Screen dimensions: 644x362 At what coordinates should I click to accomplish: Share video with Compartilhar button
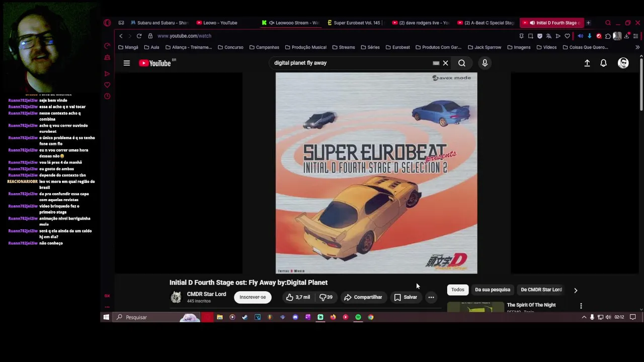(363, 297)
